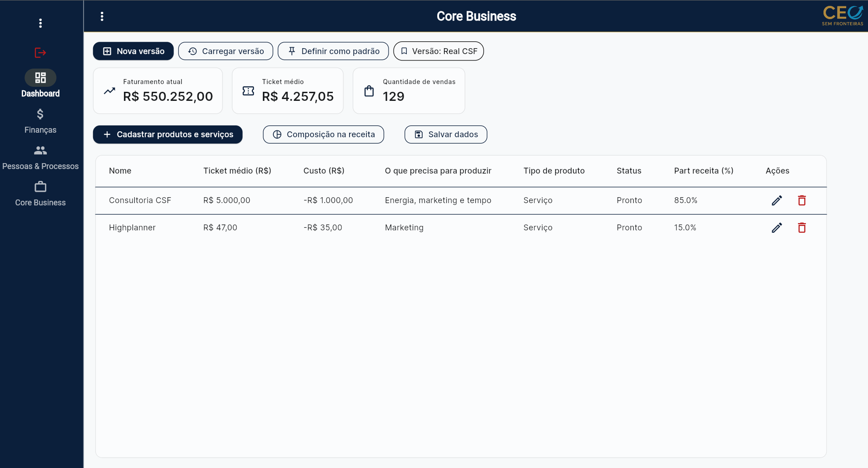Open the Versão: Real CSF chip
Image resolution: width=868 pixels, height=468 pixels.
point(439,51)
